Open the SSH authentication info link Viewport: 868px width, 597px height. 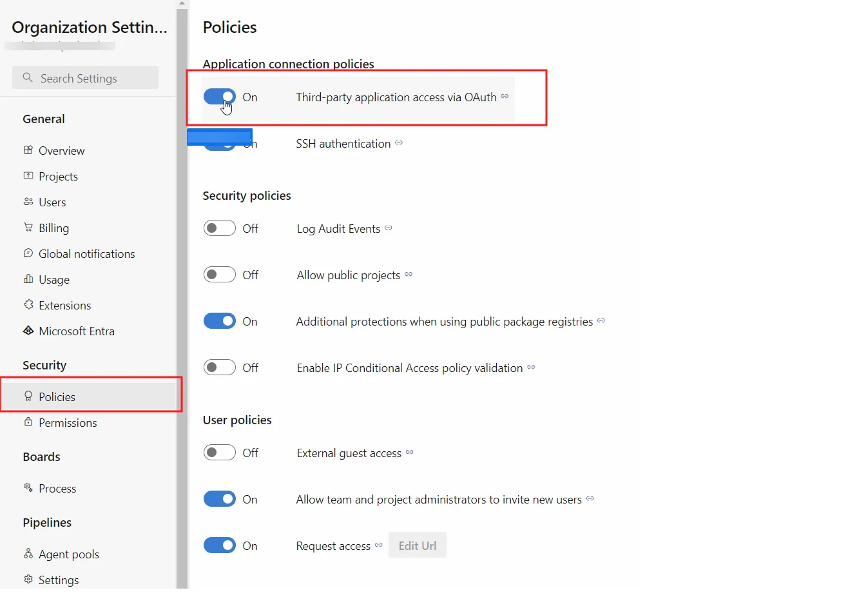[400, 142]
